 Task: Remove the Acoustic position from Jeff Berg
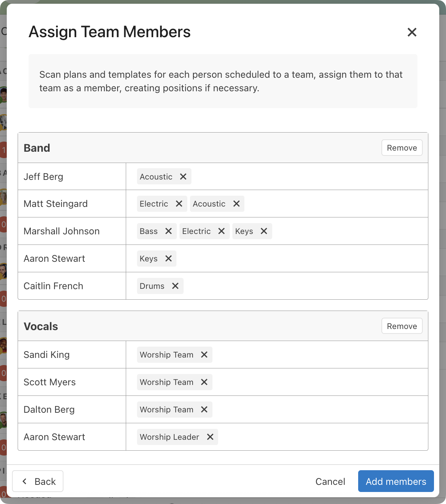184,177
